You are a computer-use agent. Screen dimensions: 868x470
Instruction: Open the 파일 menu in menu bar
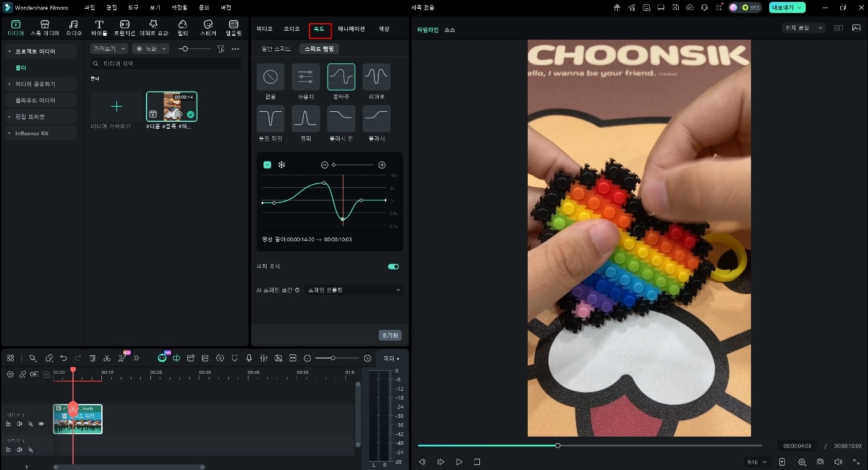(x=89, y=8)
